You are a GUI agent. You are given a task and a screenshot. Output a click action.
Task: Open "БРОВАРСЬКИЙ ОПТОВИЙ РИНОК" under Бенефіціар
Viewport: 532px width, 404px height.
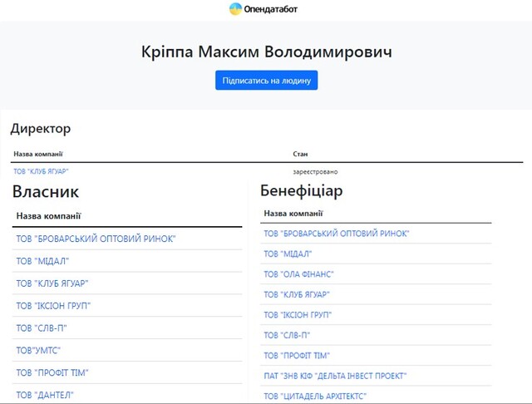click(336, 234)
